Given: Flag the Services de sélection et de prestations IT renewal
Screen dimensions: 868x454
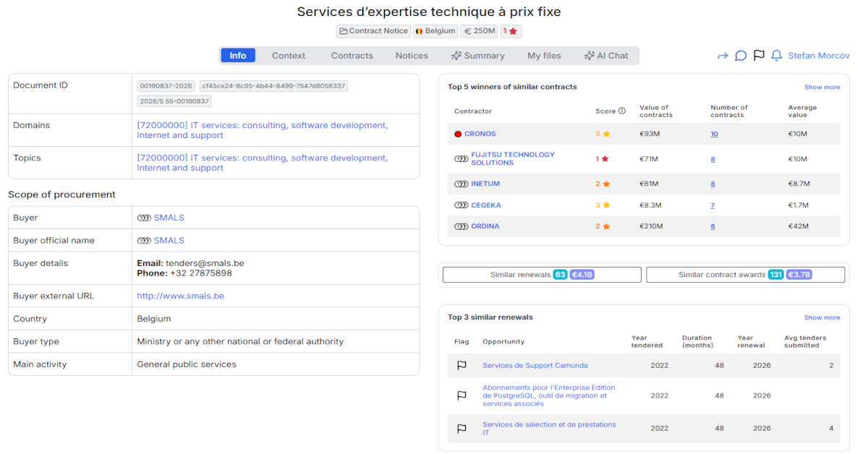Looking at the screenshot, I should point(461,427).
